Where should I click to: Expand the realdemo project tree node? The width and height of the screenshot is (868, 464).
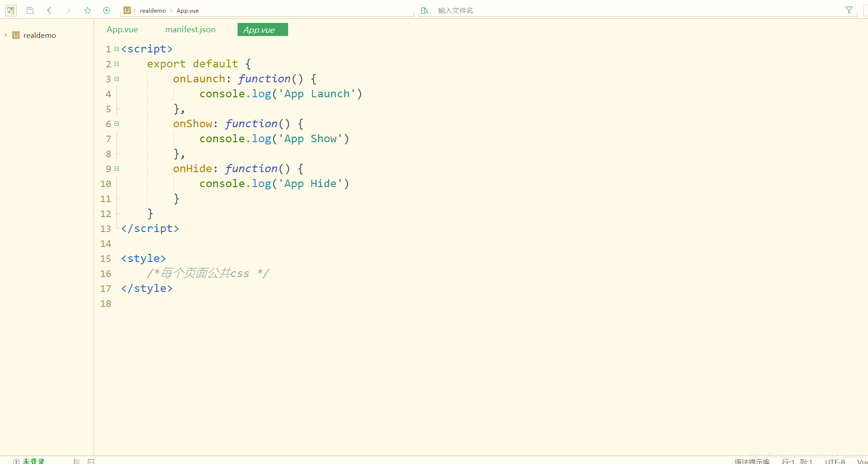6,35
